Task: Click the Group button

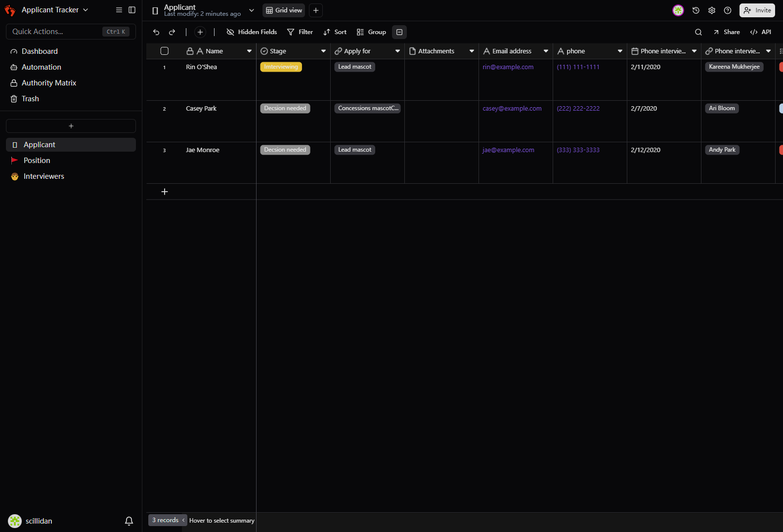Action: (x=371, y=32)
